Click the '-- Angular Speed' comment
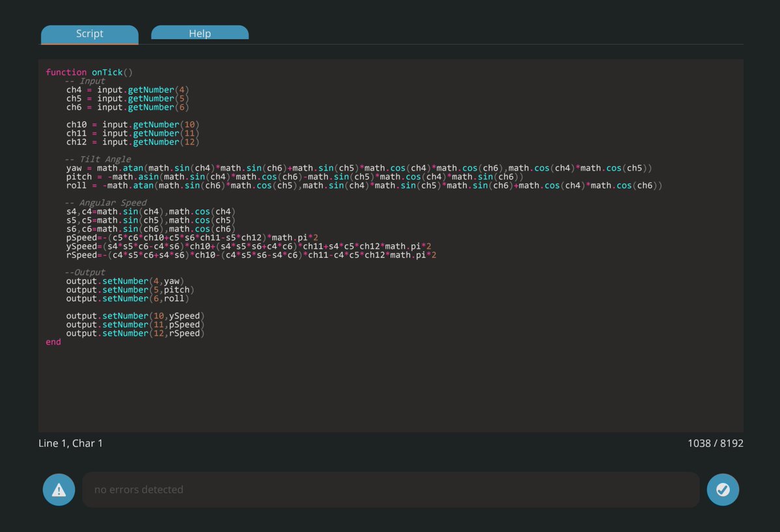Image resolution: width=780 pixels, height=532 pixels. (106, 203)
